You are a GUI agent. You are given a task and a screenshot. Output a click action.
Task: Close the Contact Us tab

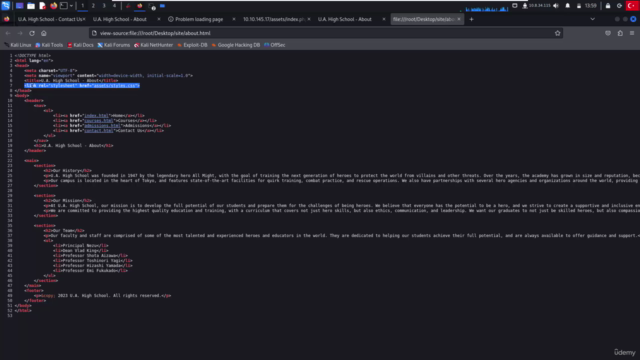point(84,19)
